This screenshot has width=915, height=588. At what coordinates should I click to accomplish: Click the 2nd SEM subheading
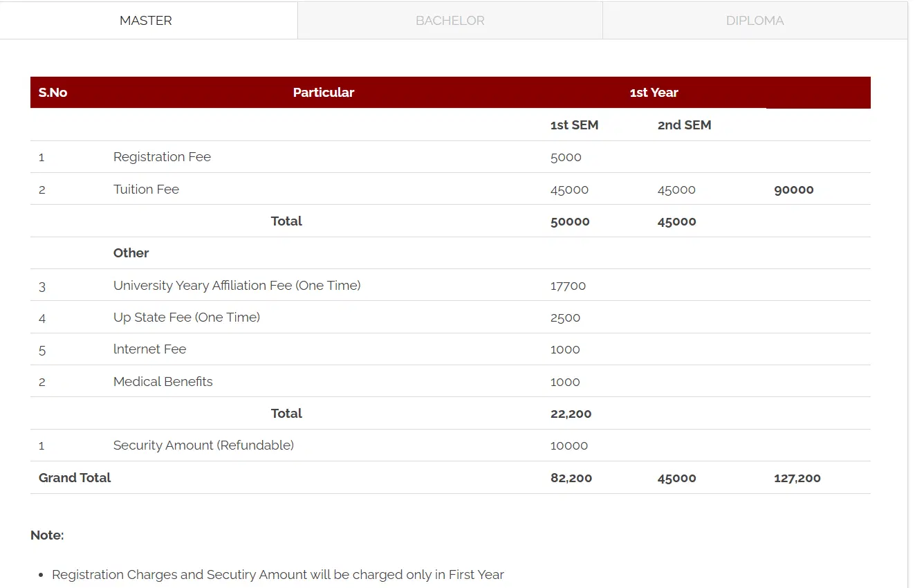click(684, 125)
